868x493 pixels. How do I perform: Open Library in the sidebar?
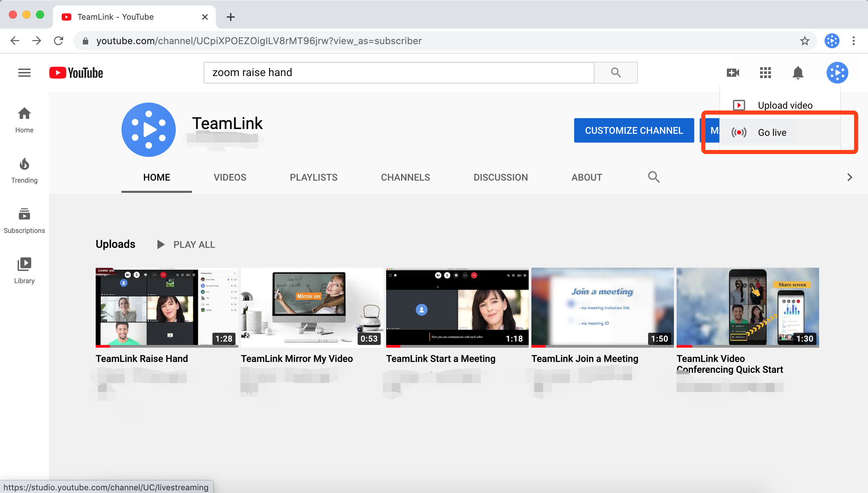24,271
